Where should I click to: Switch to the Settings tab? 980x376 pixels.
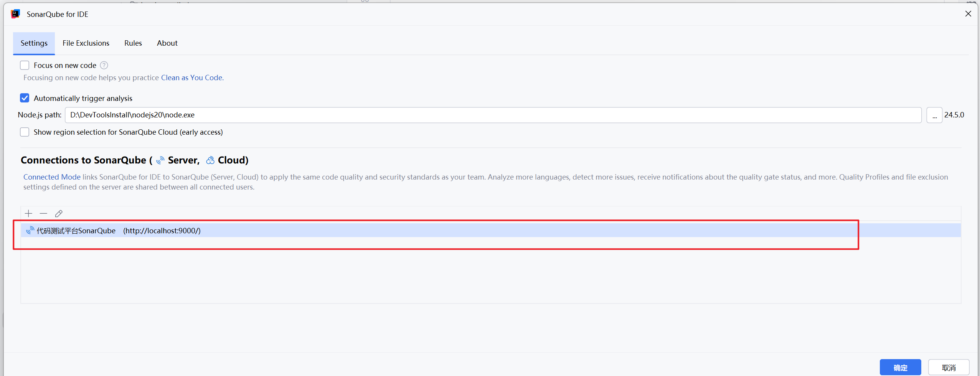[x=34, y=43]
